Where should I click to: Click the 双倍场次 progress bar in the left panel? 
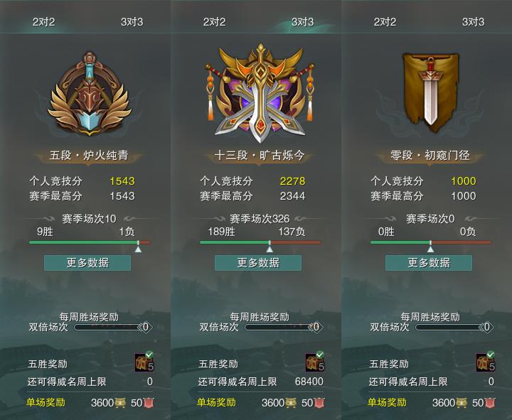110,327
